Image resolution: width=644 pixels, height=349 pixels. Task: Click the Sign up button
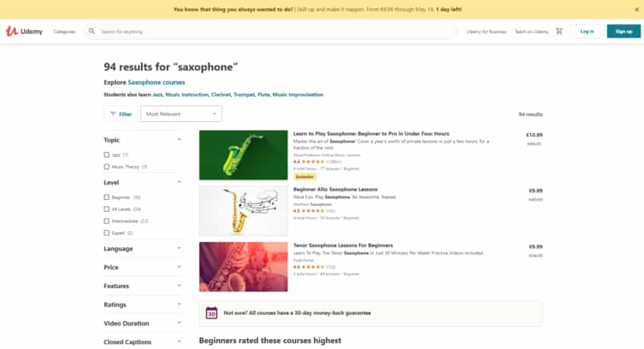click(x=624, y=31)
